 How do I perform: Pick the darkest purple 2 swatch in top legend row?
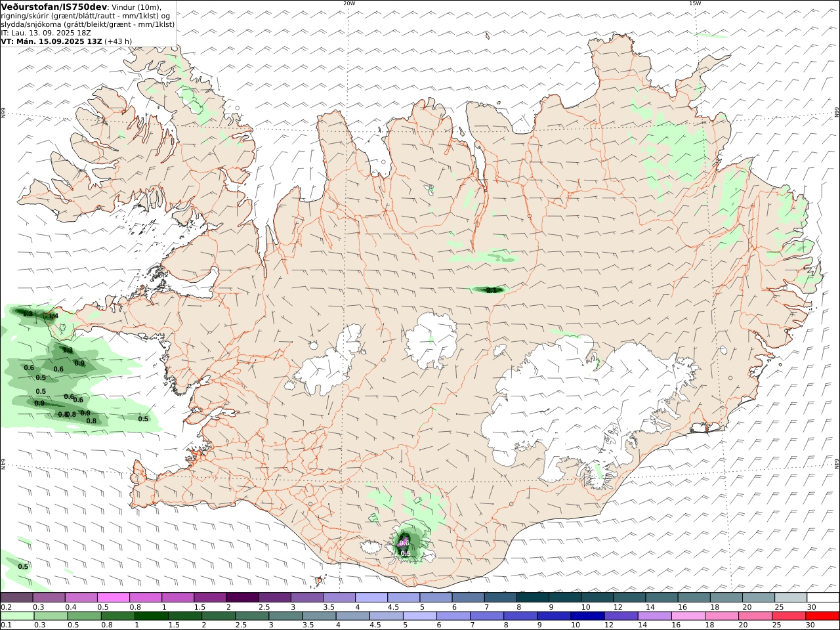pyautogui.click(x=242, y=597)
